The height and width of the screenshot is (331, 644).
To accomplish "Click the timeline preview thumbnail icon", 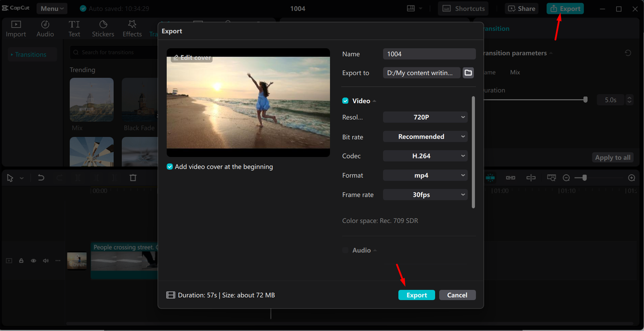I will pos(551,178).
